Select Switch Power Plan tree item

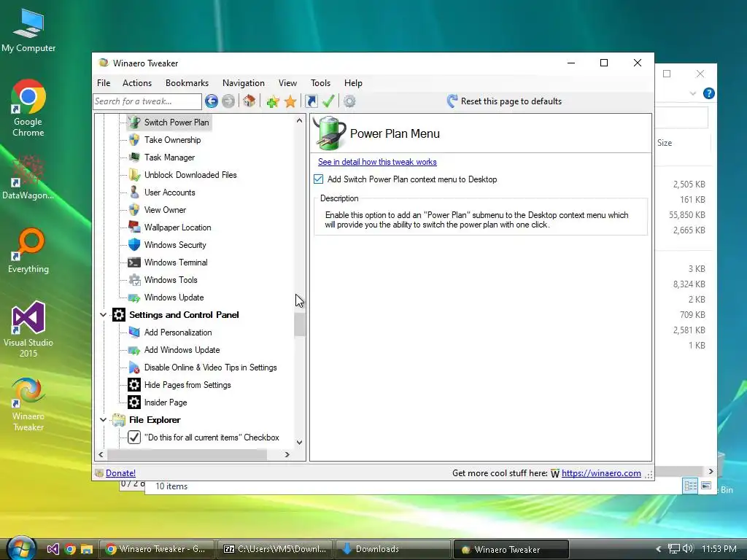pos(177,122)
